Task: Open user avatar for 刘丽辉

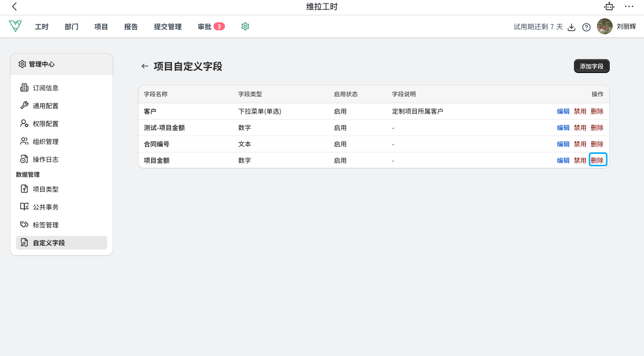Action: tap(604, 27)
